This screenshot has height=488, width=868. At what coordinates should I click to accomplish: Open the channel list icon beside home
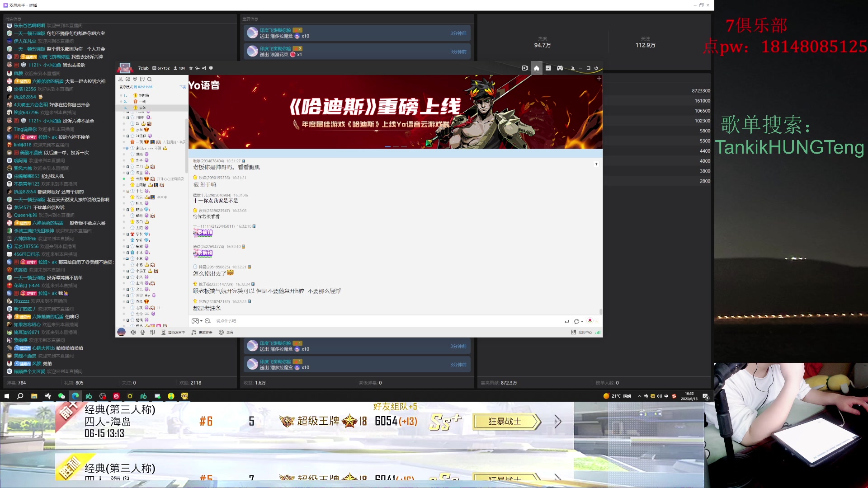(548, 68)
